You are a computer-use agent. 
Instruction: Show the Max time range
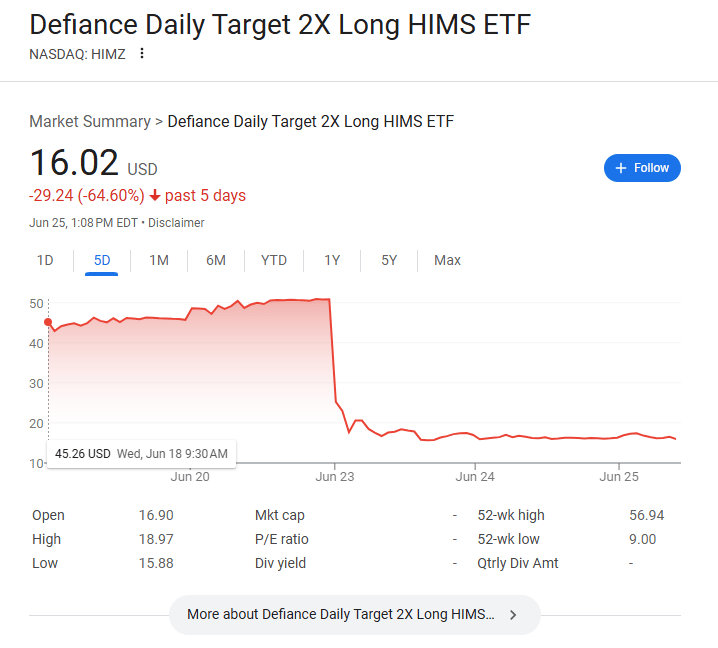(x=447, y=260)
